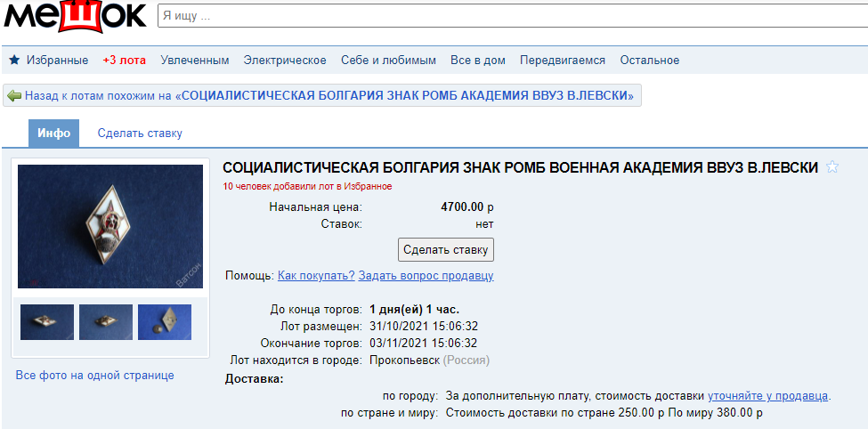Image resolution: width=868 pixels, height=429 pixels.
Task: Click '10 человек добавили лот в Избранное'
Action: [x=307, y=187]
